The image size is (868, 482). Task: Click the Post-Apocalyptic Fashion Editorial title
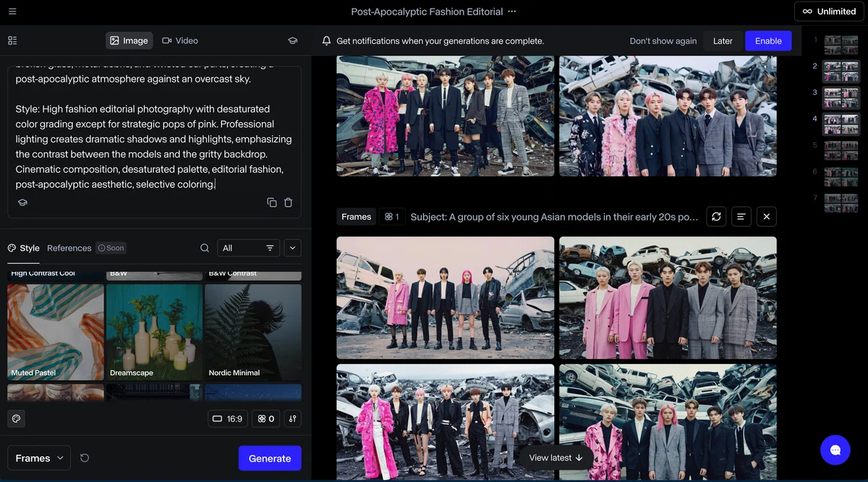point(427,12)
